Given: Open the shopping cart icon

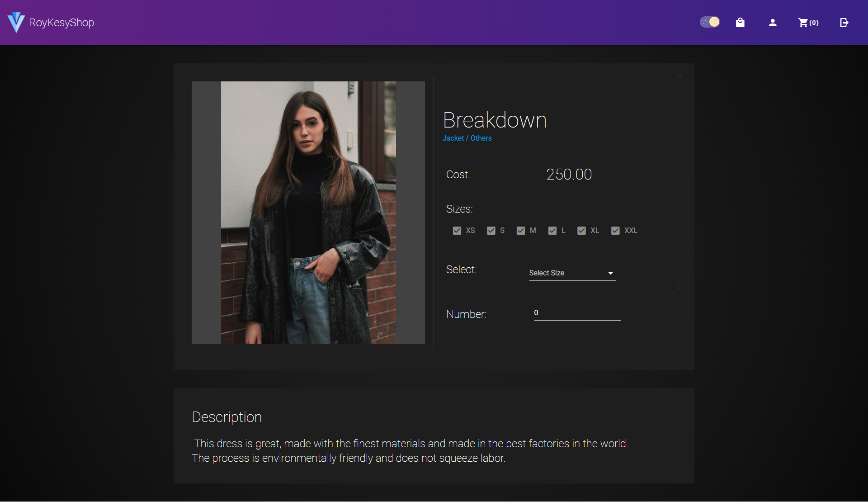Looking at the screenshot, I should pos(803,23).
